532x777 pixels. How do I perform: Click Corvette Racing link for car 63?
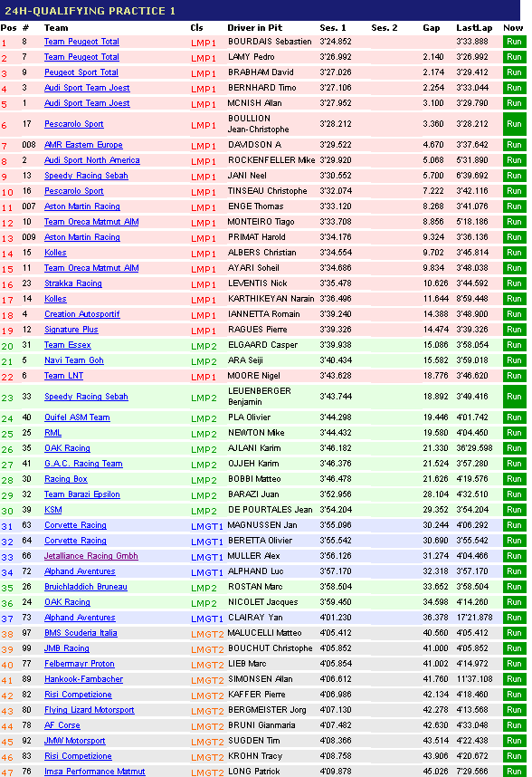point(75,525)
